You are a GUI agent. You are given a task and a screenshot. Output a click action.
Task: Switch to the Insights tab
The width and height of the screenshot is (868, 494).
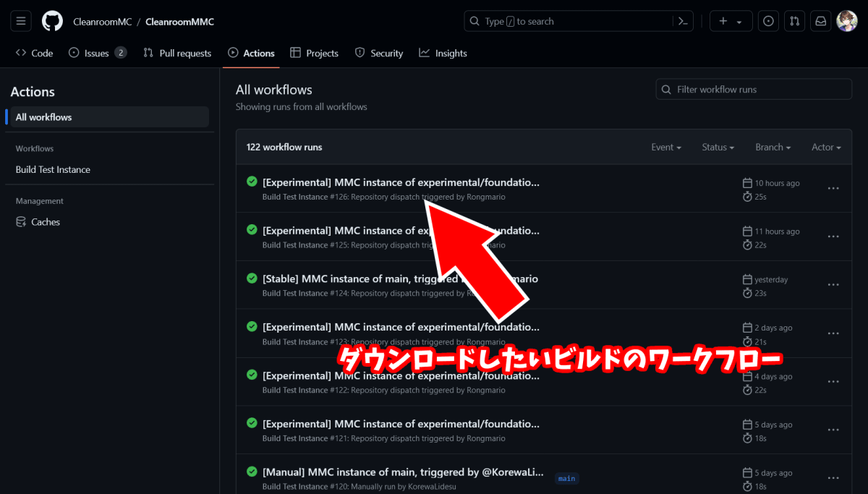(443, 53)
